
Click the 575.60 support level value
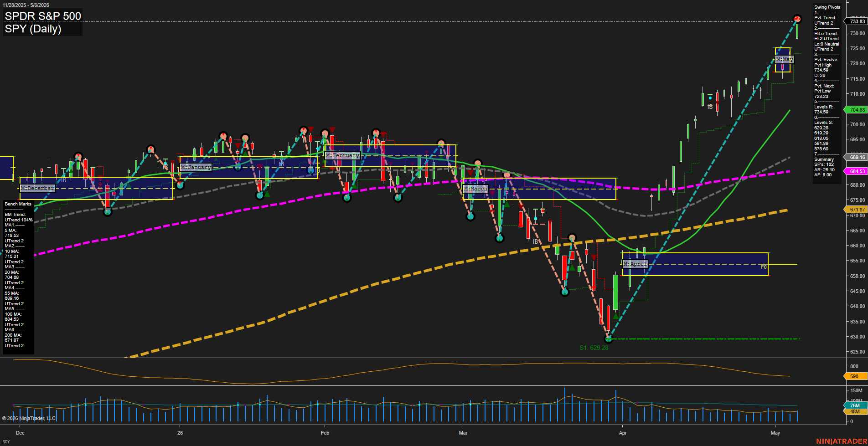point(821,149)
